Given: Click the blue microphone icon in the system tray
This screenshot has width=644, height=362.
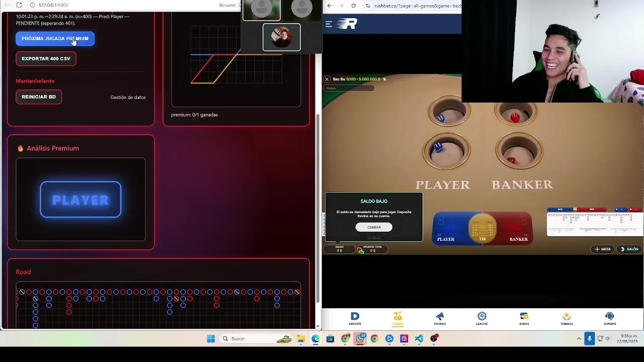Looking at the screenshot, I should click(x=590, y=339).
